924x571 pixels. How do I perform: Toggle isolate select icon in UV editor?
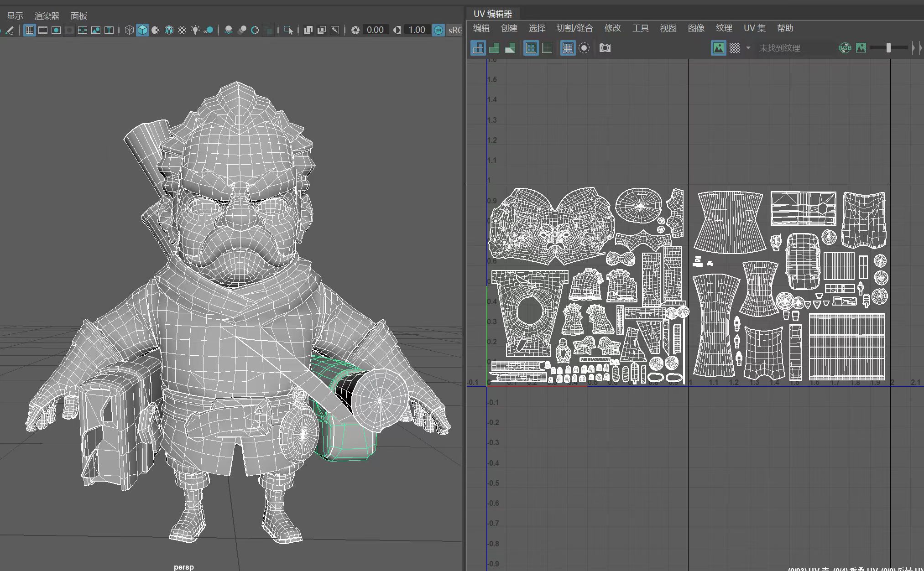click(x=584, y=48)
